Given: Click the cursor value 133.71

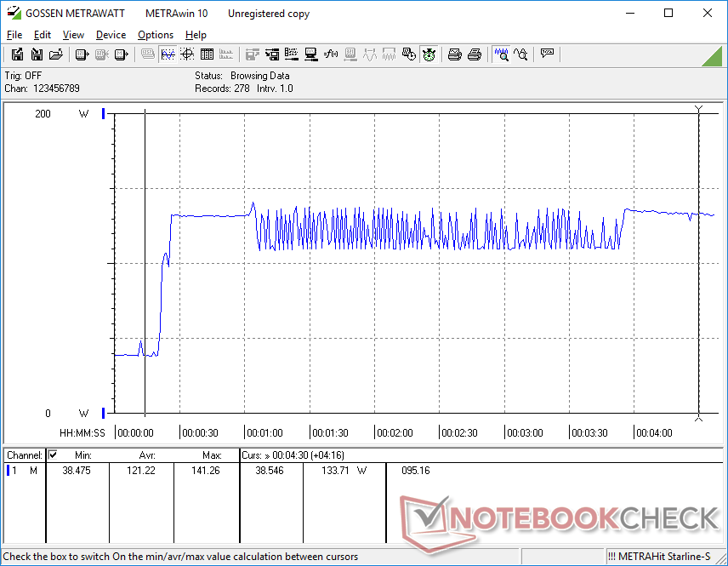Looking at the screenshot, I should coord(335,471).
